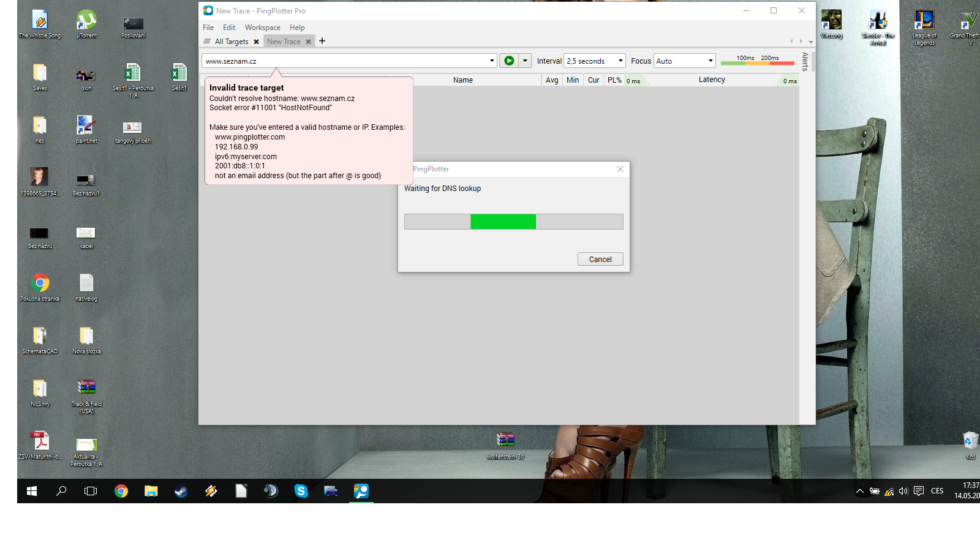Open Task View on the taskbar

[x=91, y=491]
